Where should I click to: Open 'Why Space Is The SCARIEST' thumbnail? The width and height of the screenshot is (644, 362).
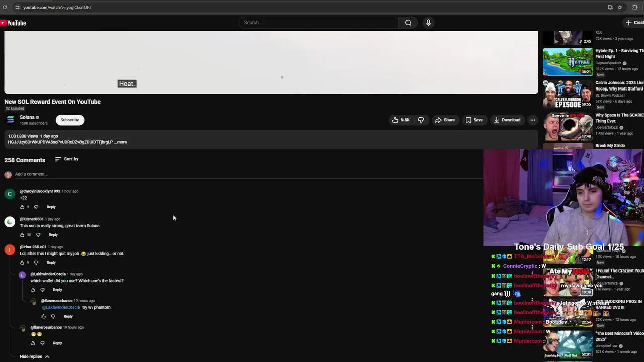[568, 126]
